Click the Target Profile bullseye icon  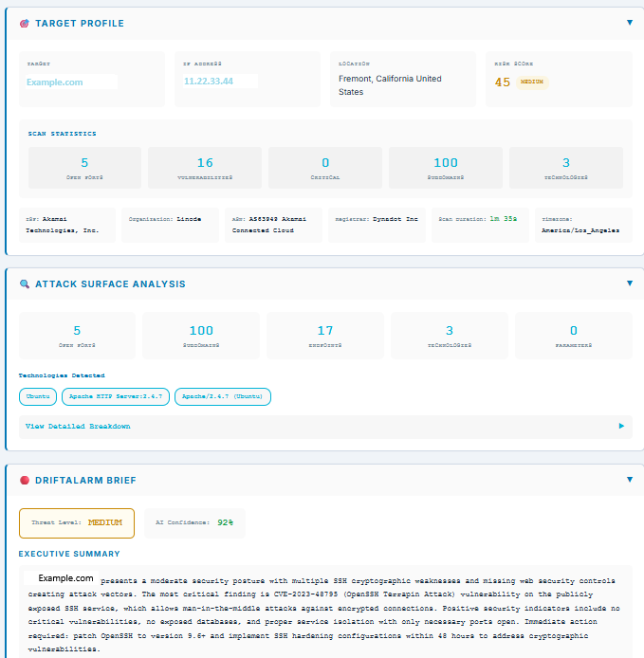[25, 24]
